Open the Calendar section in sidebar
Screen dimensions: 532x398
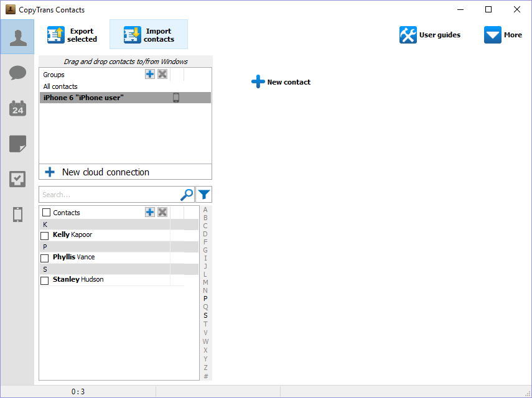point(17,108)
